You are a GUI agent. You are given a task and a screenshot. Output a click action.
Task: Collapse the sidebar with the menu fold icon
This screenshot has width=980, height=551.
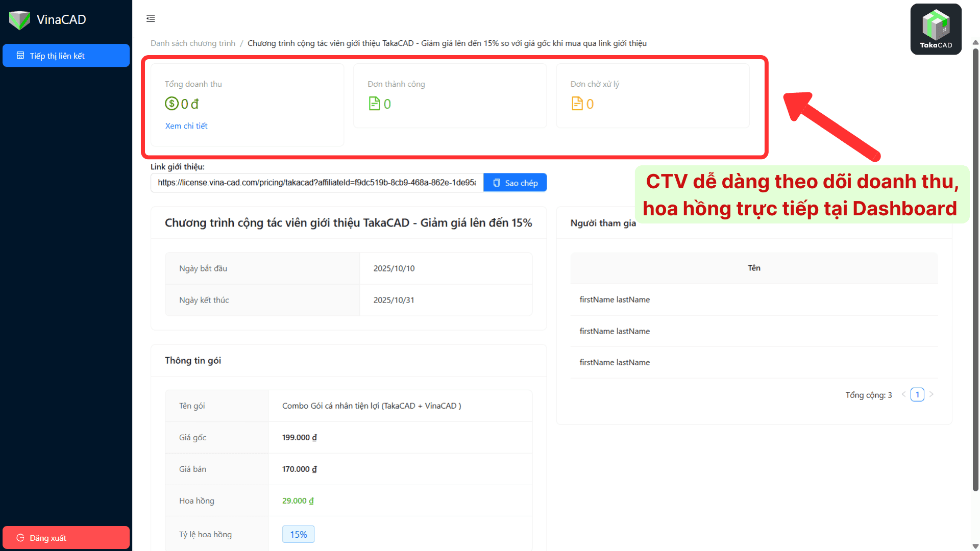coord(151,18)
